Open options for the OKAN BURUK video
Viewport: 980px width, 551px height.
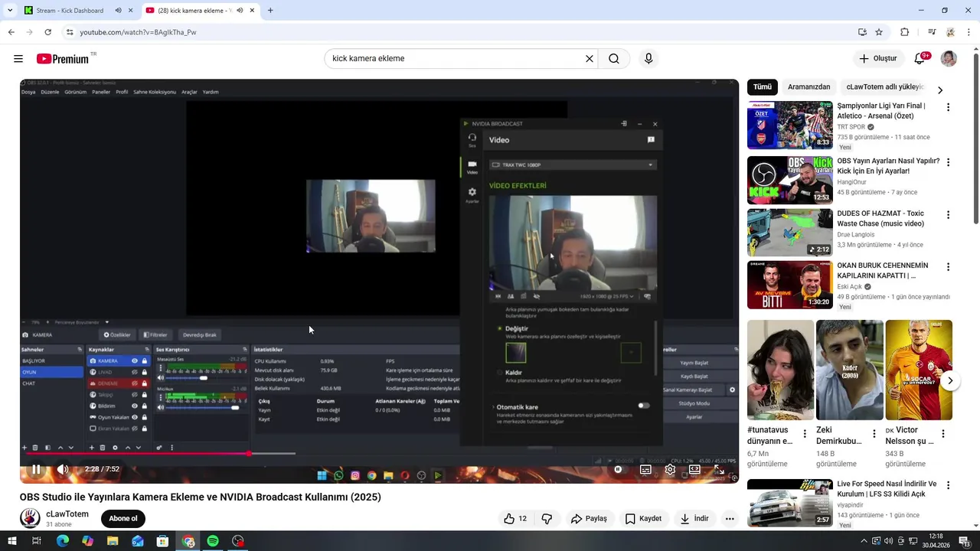pos(949,267)
